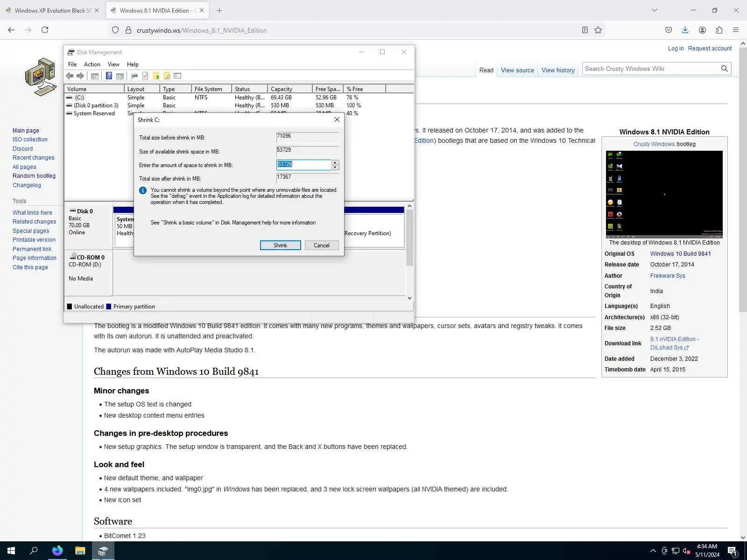Increase shrink amount with the up spinner arrow
The height and width of the screenshot is (560, 747).
tap(335, 162)
